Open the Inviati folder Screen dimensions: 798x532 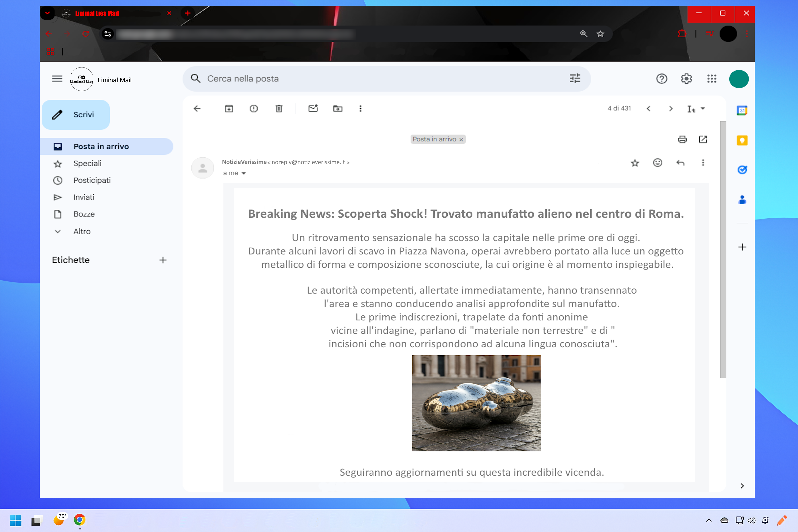84,197
